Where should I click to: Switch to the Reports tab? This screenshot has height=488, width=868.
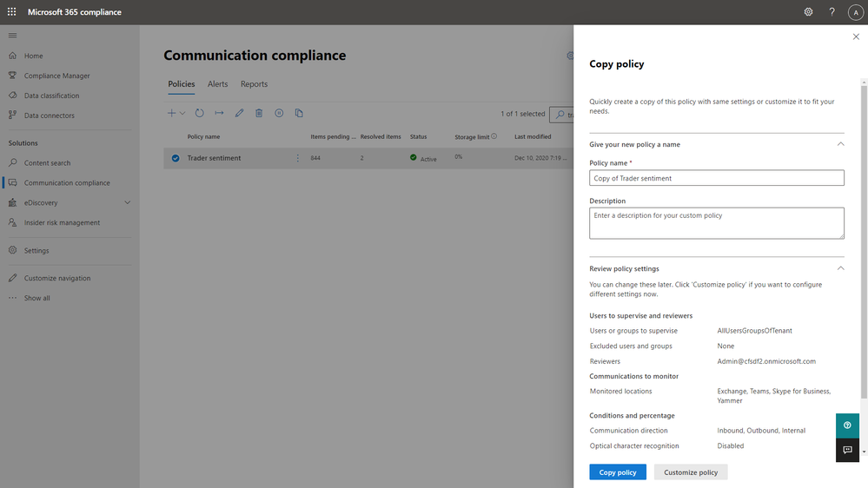click(x=254, y=84)
